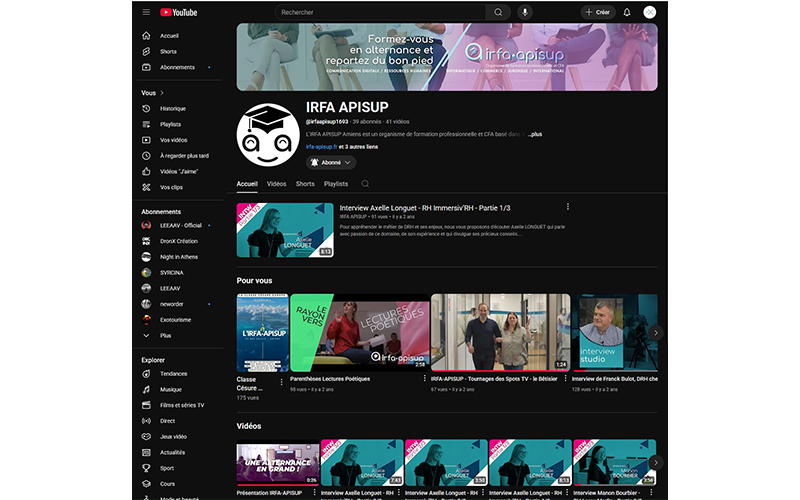Open options for Tournages des Spots TV video
The height and width of the screenshot is (500, 800).
click(x=565, y=379)
